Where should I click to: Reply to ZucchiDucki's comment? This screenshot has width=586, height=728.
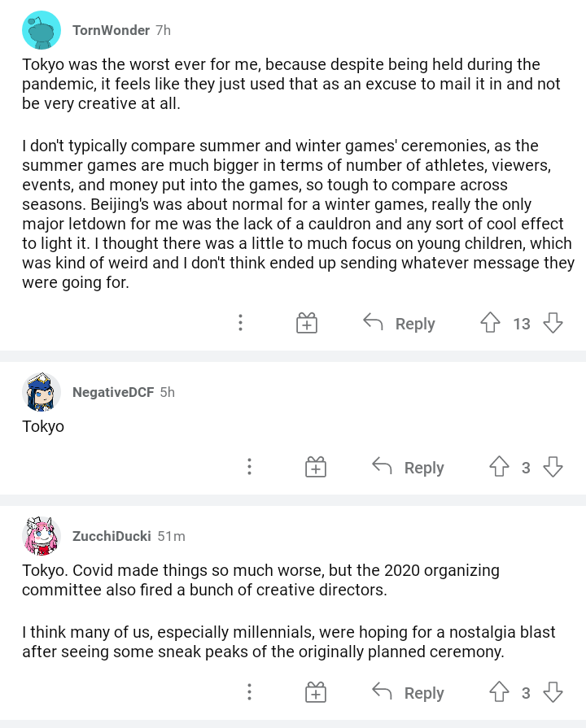pos(408,693)
